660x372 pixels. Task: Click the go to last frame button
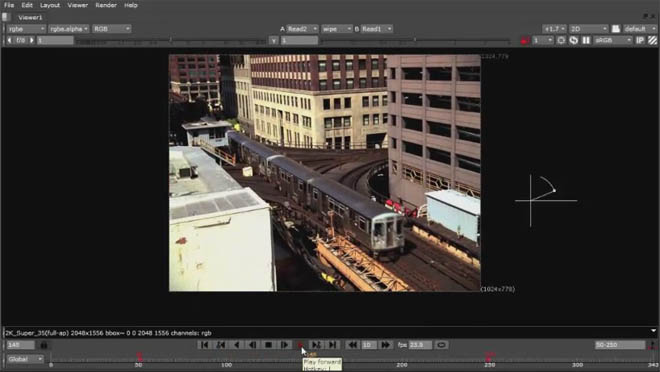point(333,345)
